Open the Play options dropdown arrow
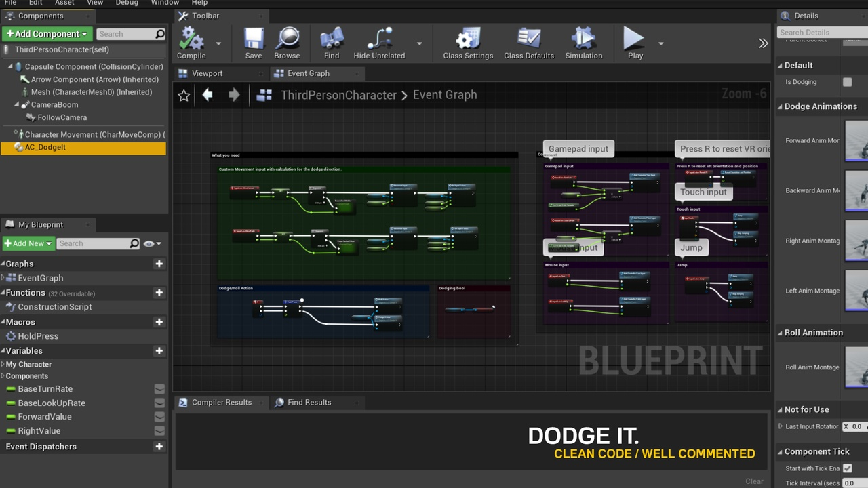The height and width of the screenshot is (488, 868). point(660,43)
